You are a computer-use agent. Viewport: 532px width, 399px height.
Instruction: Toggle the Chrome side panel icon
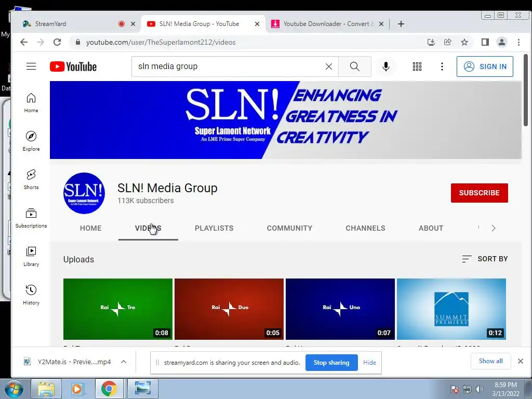click(x=485, y=42)
